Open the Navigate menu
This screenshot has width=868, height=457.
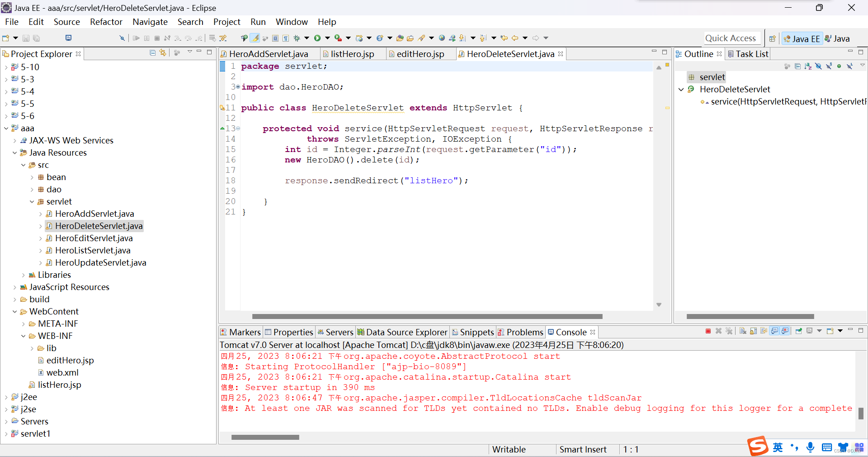[x=150, y=22]
